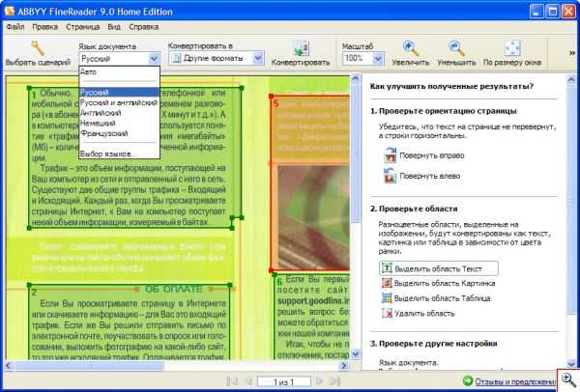The width and height of the screenshot is (580, 392).
Task: Click the Уменьшить zoom-out magnifier
Action: [455, 48]
